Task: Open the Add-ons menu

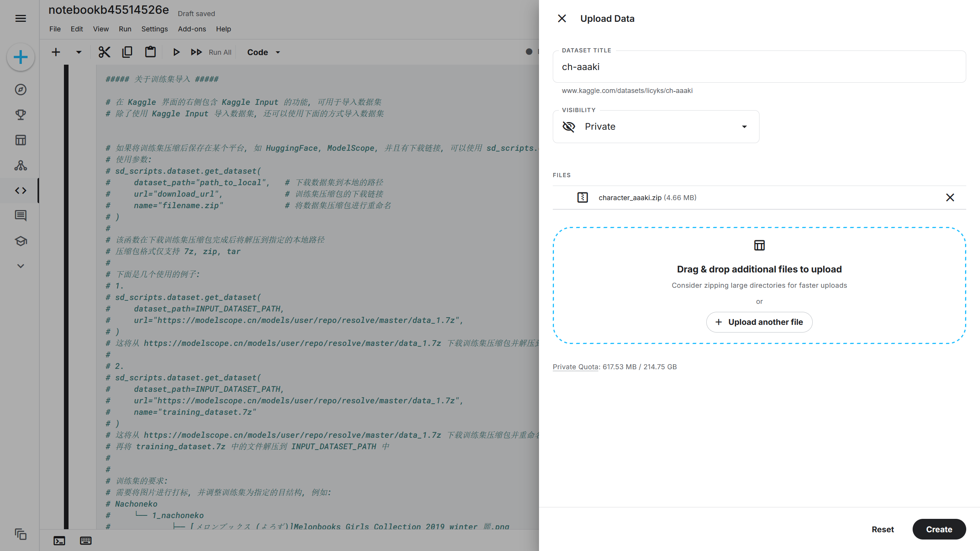Action: click(x=192, y=29)
